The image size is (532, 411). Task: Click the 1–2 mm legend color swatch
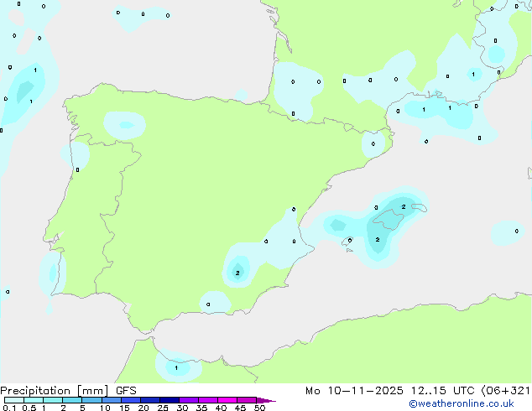53,400
